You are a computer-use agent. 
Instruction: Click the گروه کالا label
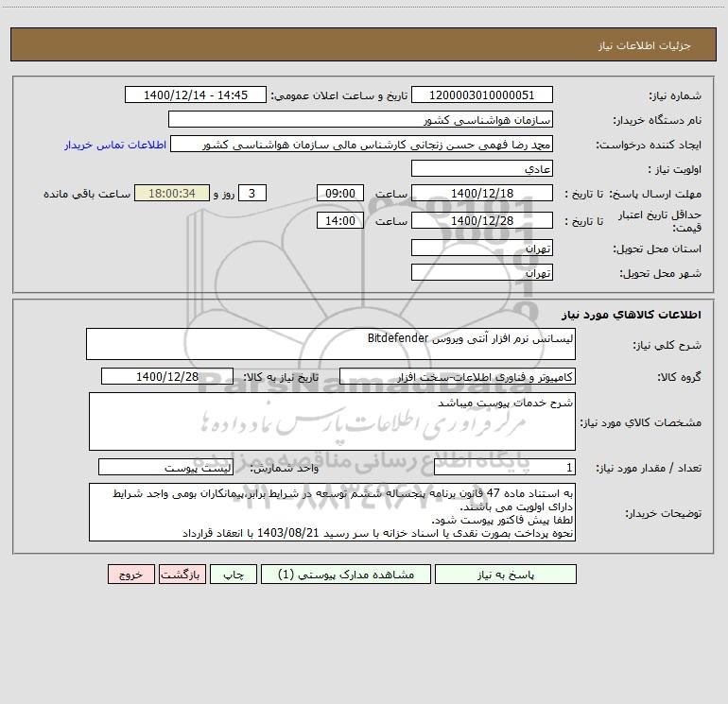679,377
